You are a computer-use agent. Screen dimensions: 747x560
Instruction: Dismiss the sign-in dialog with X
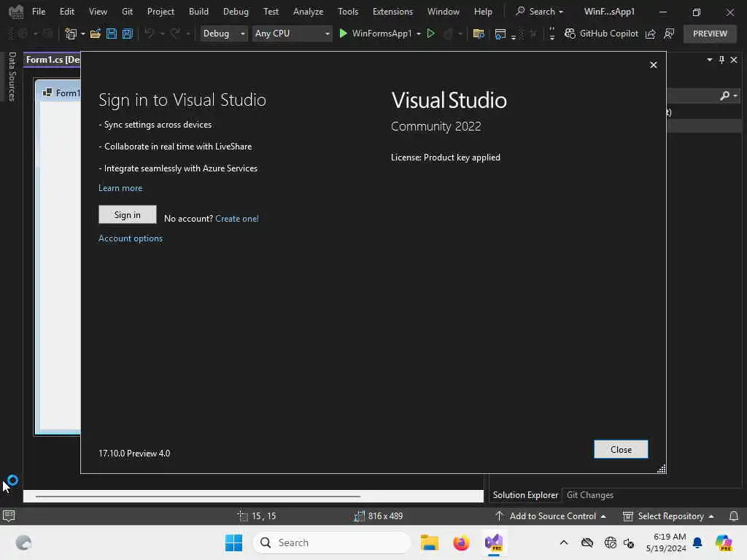coord(653,65)
